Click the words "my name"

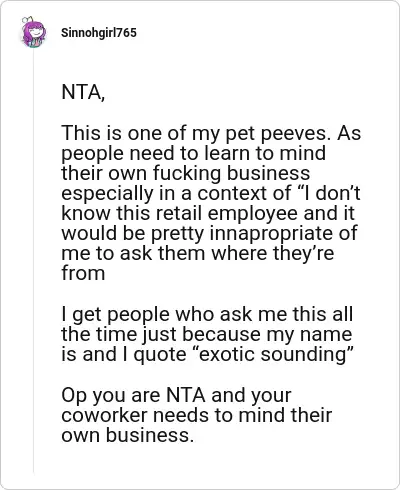coord(309,334)
